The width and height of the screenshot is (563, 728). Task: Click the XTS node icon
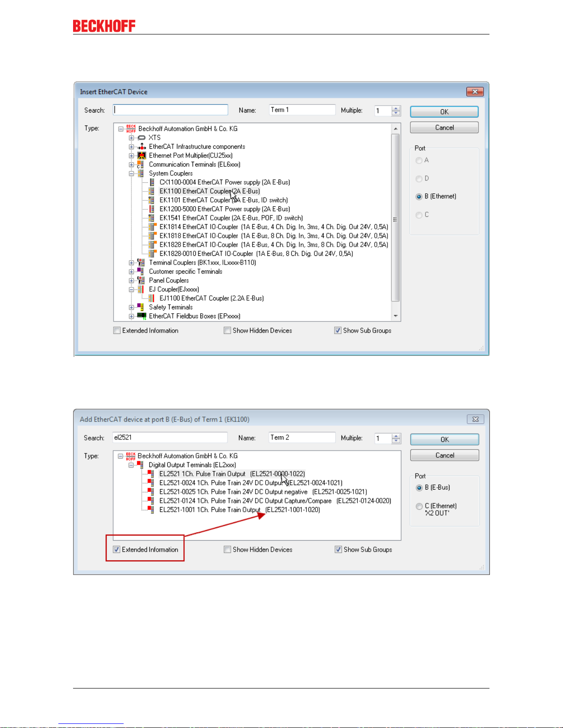[142, 138]
